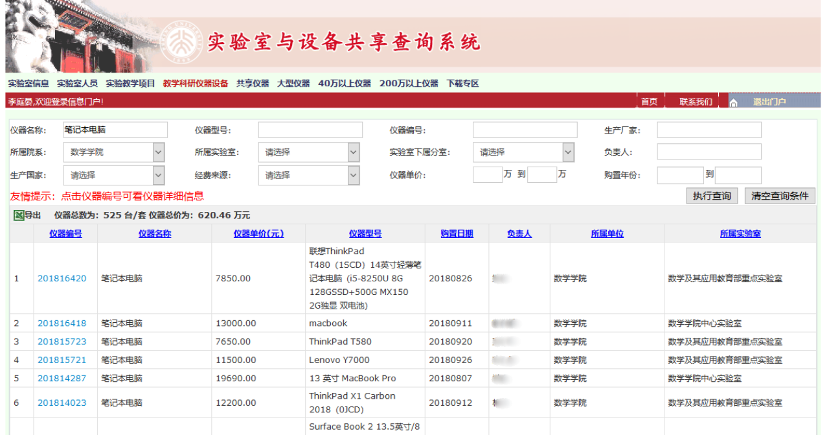Open the 下载专区 menu item
This screenshot has width=830, height=436.
coord(463,83)
